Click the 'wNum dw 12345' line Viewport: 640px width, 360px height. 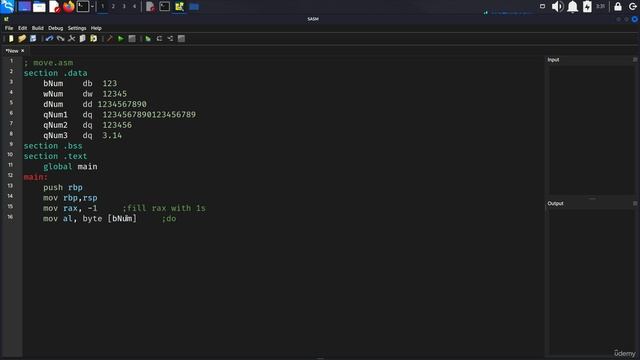click(x=85, y=94)
